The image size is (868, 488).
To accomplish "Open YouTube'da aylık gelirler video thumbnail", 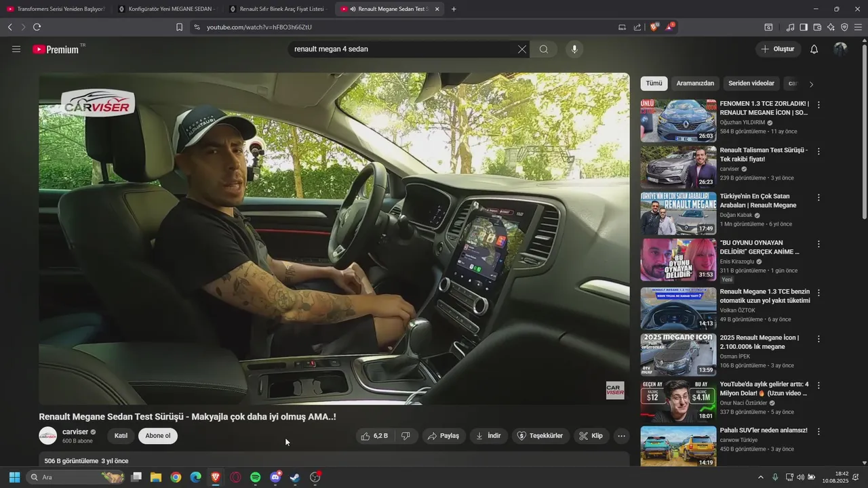I will tap(678, 401).
